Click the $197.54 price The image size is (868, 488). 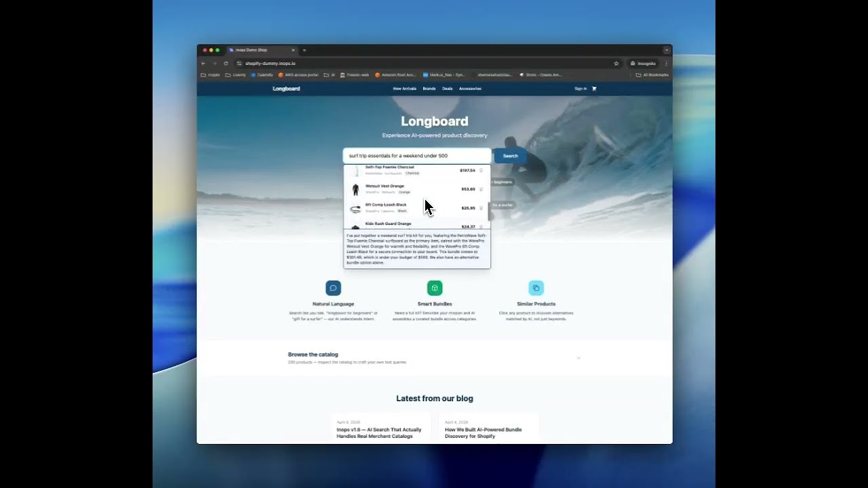click(467, 171)
